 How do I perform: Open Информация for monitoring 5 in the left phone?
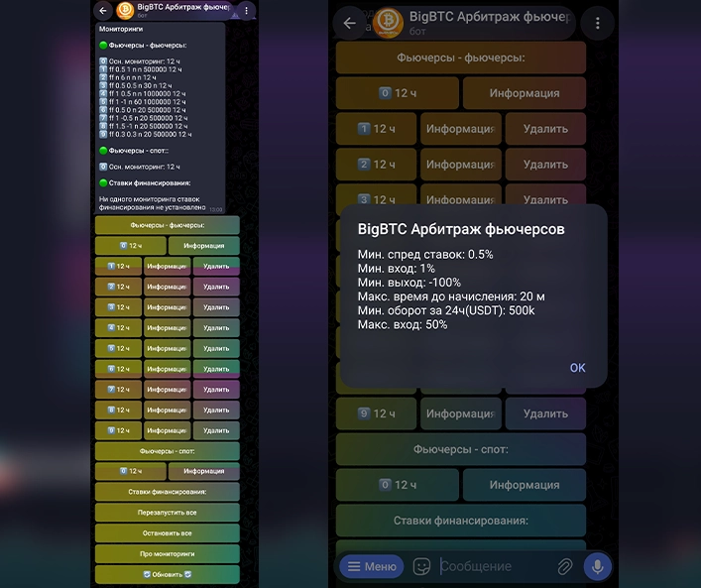pos(168,349)
